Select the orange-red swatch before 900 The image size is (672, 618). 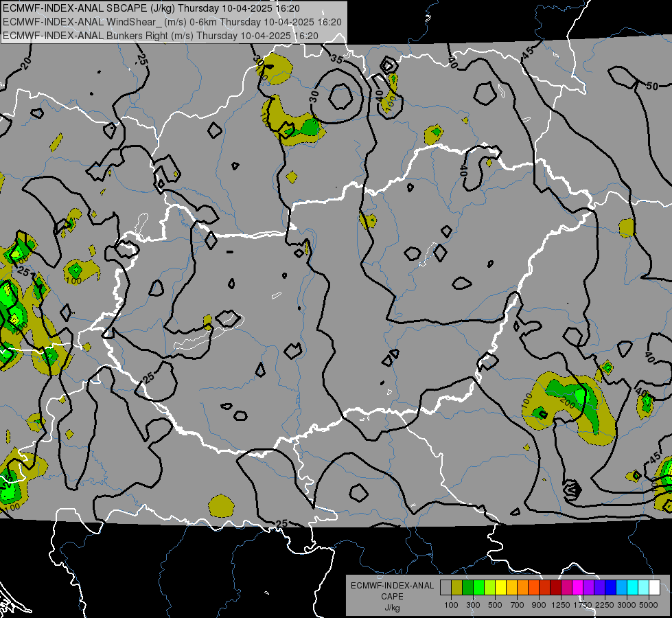click(533, 587)
